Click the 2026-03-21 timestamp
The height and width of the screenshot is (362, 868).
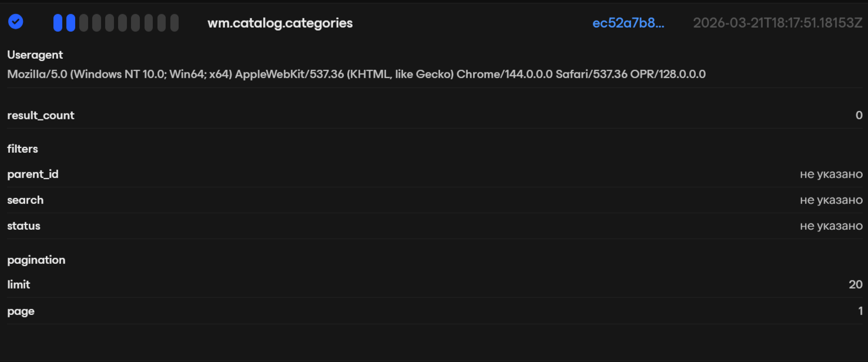777,23
